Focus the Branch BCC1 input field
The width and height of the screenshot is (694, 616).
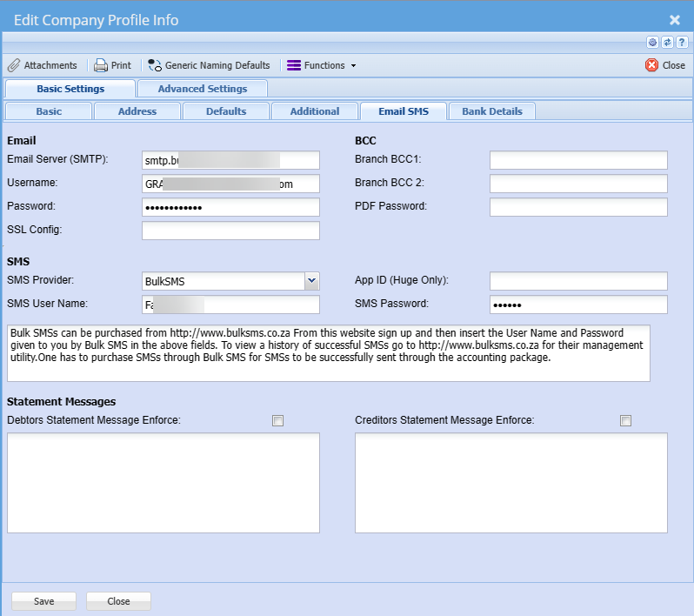point(578,160)
